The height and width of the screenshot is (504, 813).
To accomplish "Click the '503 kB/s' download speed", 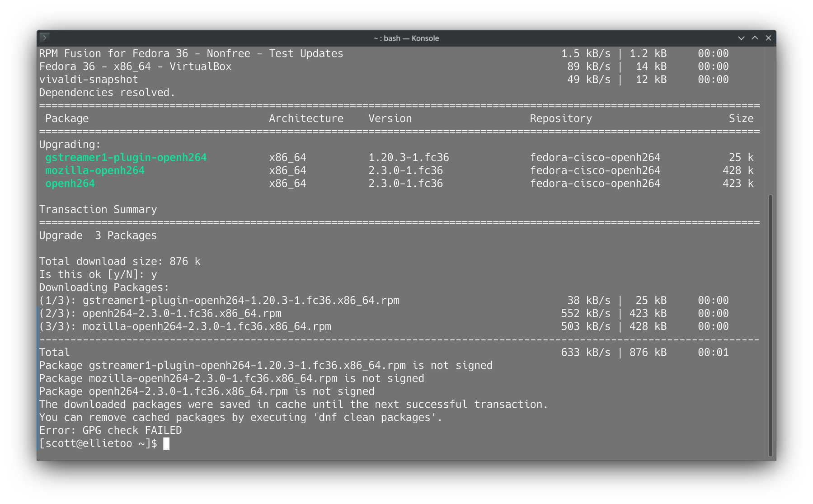I will pos(586,327).
